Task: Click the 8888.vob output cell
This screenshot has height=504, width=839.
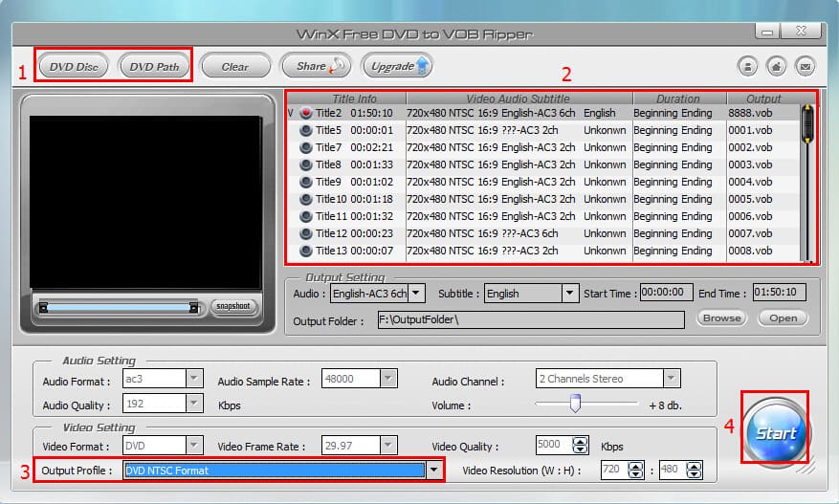Action: click(750, 113)
